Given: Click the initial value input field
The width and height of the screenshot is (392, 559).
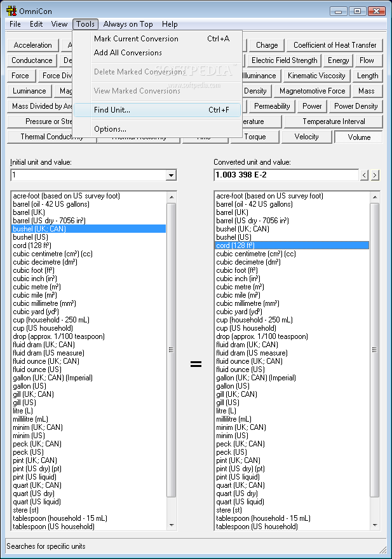Looking at the screenshot, I should tap(88, 175).
